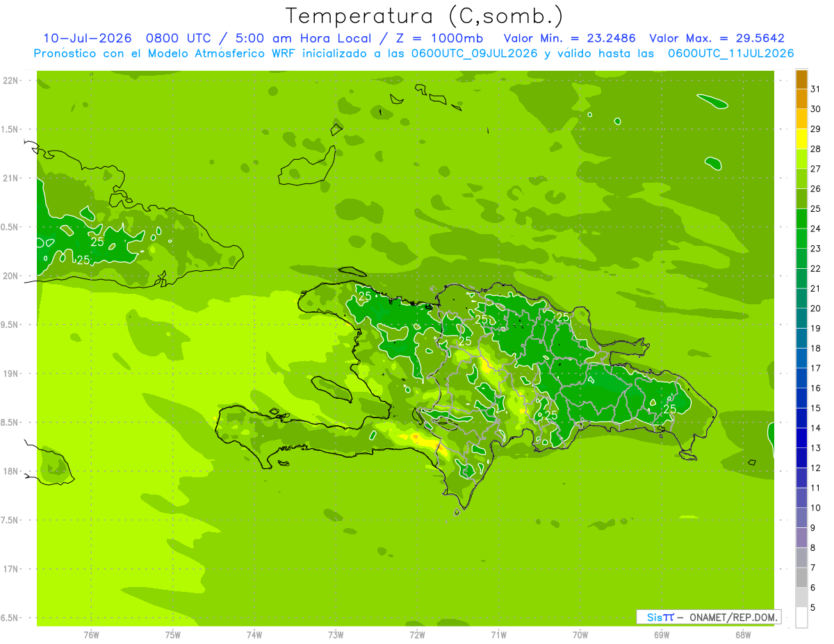The height and width of the screenshot is (644, 834).
Task: Click the '18N' latitude label
Action: point(11,471)
